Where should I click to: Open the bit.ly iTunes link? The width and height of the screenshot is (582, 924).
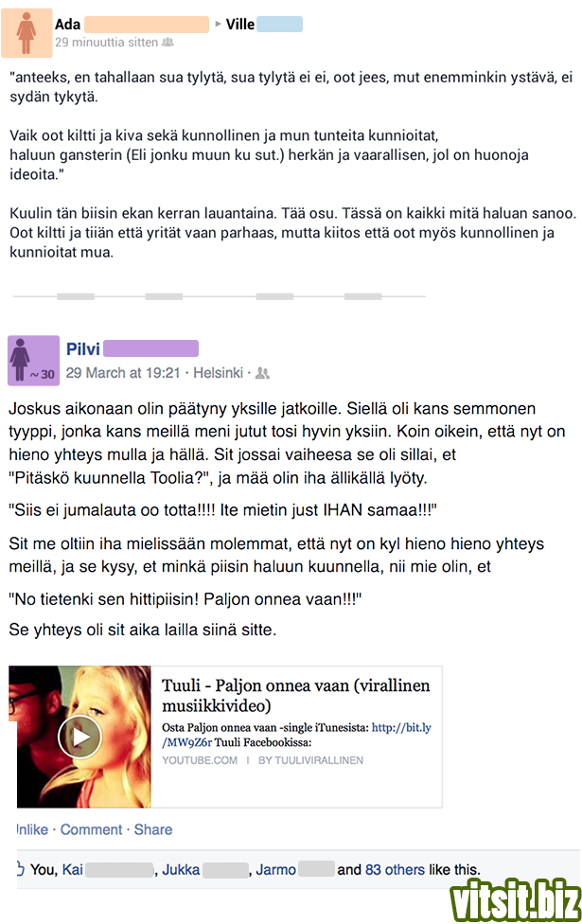click(297, 735)
